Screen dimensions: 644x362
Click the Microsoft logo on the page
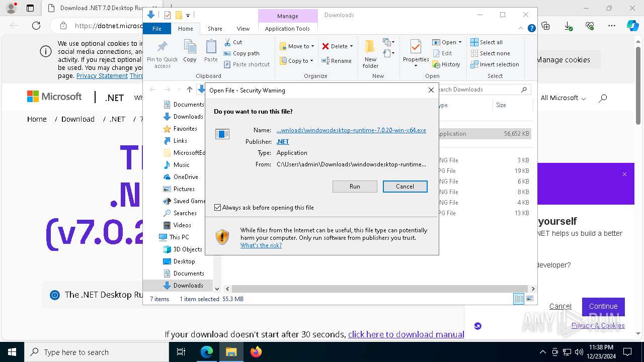[x=54, y=97]
